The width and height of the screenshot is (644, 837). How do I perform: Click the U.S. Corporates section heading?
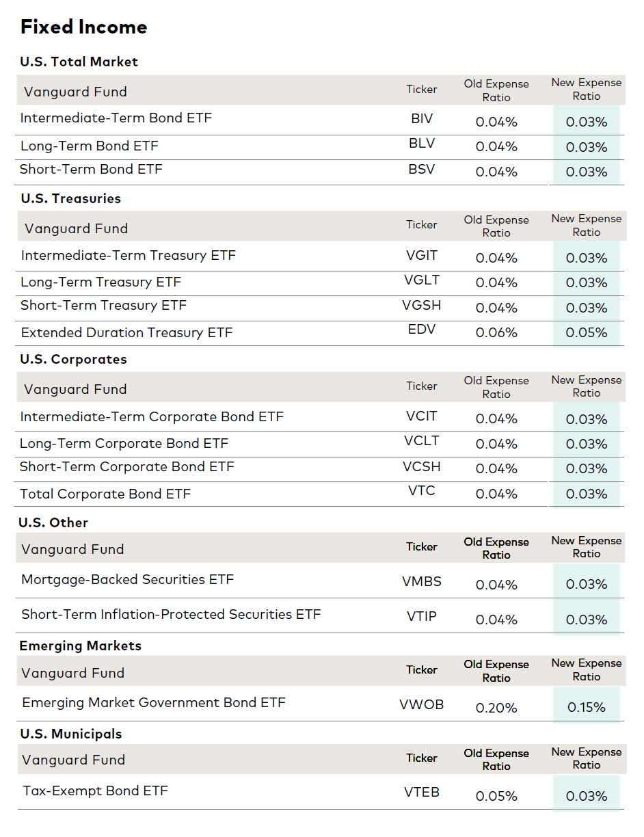point(73,359)
